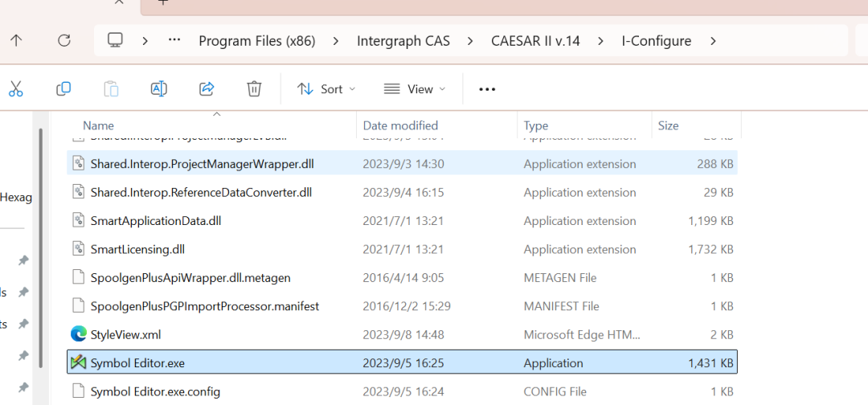Screen dimensions: 868x405
Task: Click the Cut scissors icon
Action: [x=15, y=88]
